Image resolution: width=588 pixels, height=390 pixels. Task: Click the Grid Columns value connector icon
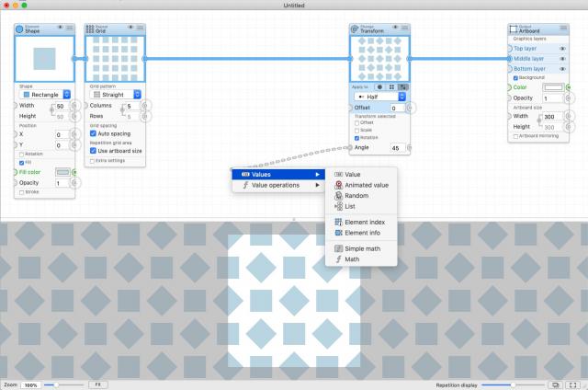pyautogui.click(x=145, y=106)
